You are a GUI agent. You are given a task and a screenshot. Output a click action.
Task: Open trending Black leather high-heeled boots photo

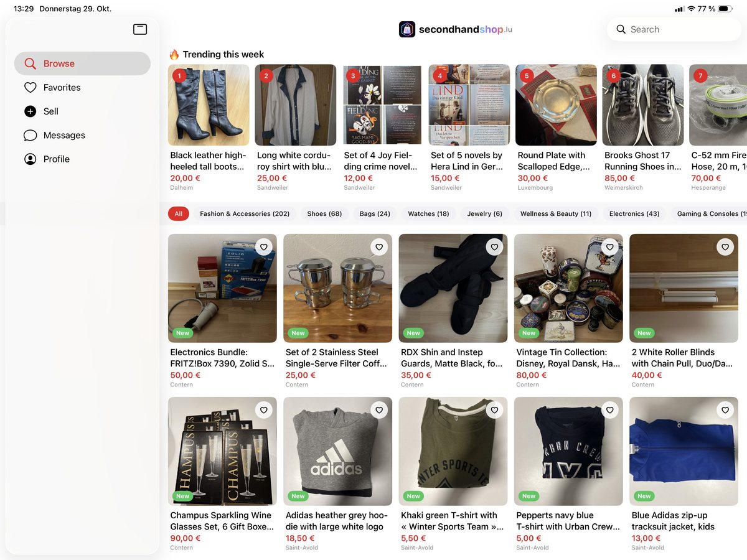click(209, 105)
